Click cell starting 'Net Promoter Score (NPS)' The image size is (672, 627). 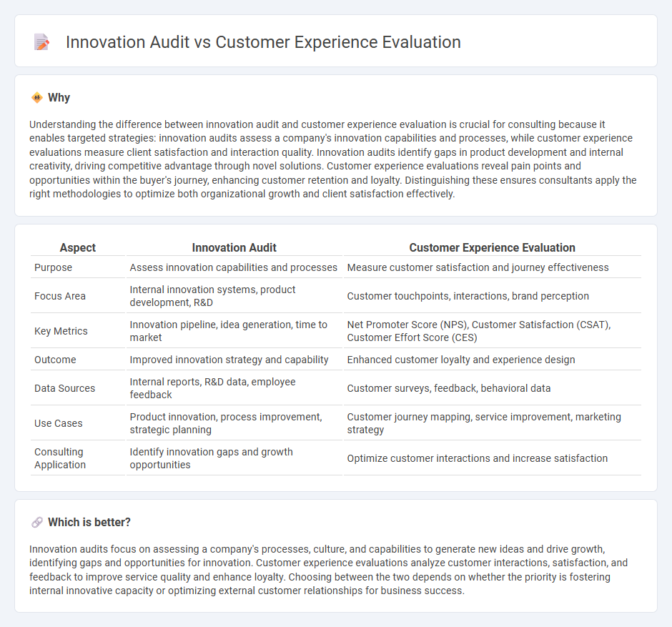[492, 331]
